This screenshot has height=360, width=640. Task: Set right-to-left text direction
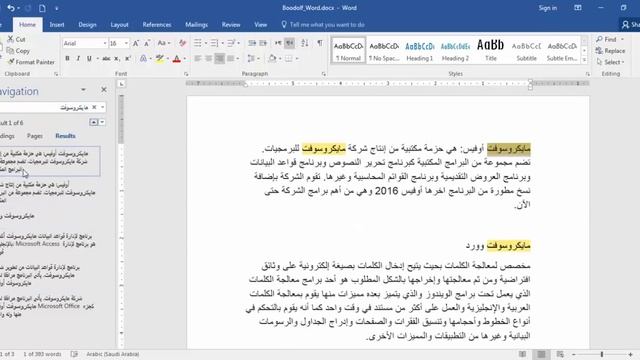point(289,43)
